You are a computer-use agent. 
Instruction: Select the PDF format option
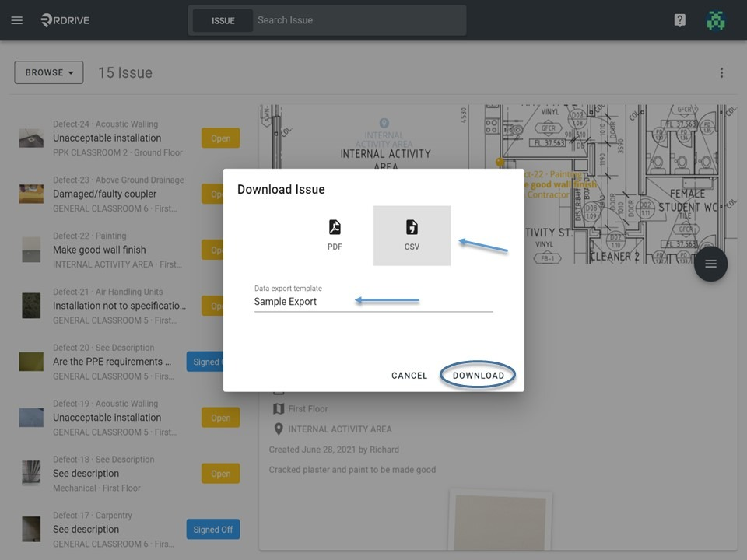tap(335, 235)
